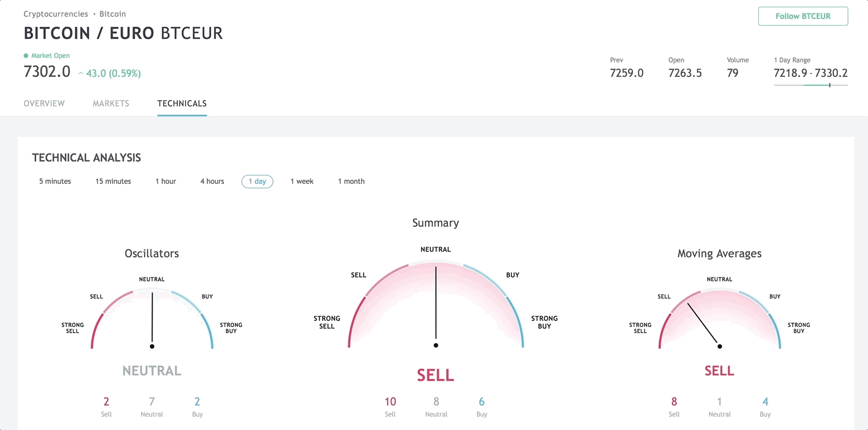Click the Summary Sell count 10

tap(390, 402)
